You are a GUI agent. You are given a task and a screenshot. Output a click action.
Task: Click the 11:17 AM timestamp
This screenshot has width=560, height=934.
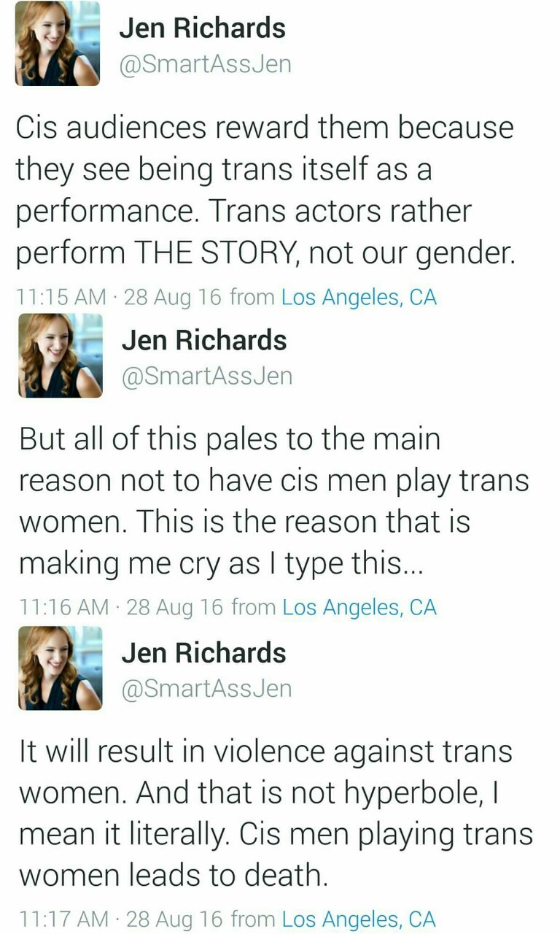pos(63,919)
